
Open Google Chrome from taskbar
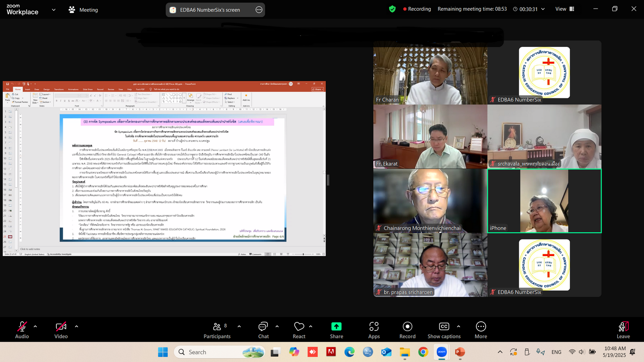tap(423, 352)
